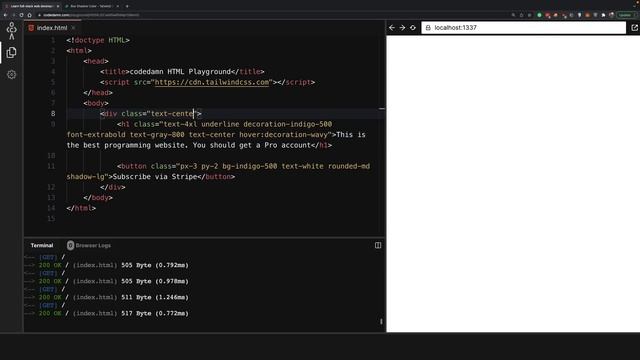Open the settings gear in sidebar
640x360 pixels.
[11, 75]
